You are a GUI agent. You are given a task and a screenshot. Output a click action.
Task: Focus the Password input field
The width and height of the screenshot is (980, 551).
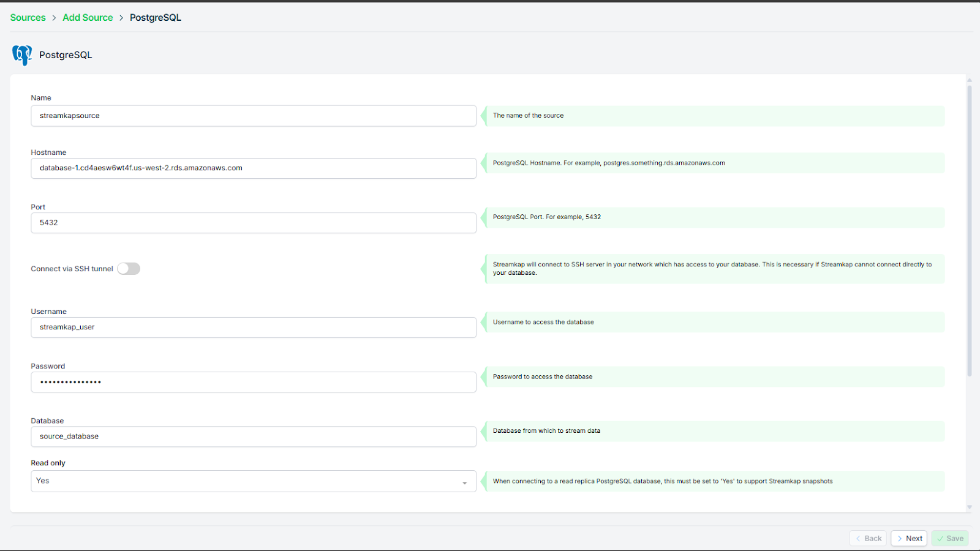point(254,382)
